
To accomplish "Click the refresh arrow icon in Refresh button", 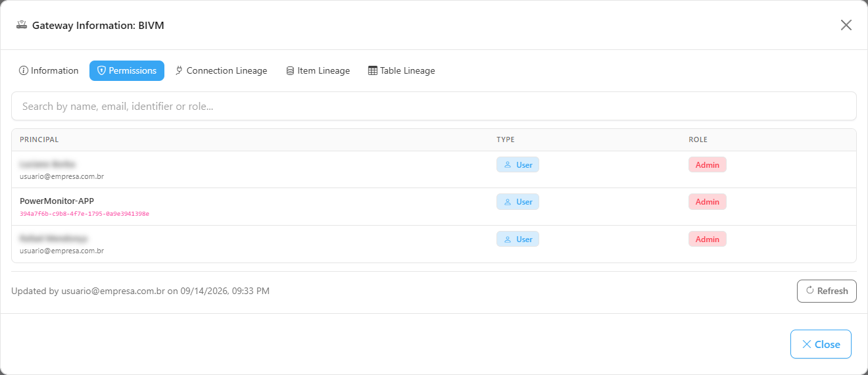I will pyautogui.click(x=810, y=290).
